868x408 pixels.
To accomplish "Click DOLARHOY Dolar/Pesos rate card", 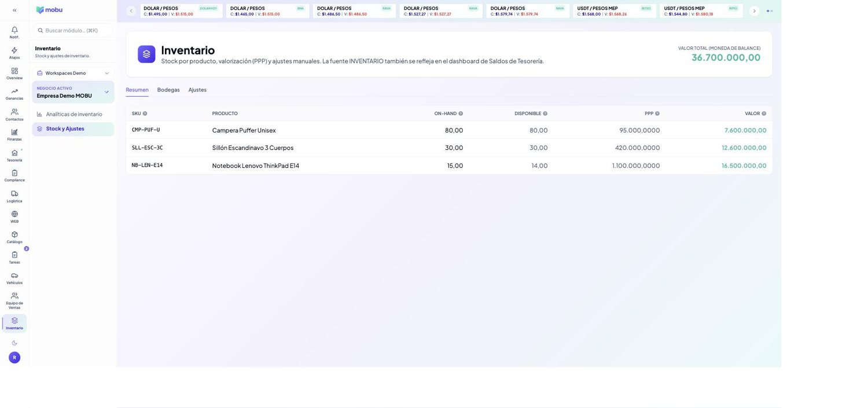I will pyautogui.click(x=181, y=11).
